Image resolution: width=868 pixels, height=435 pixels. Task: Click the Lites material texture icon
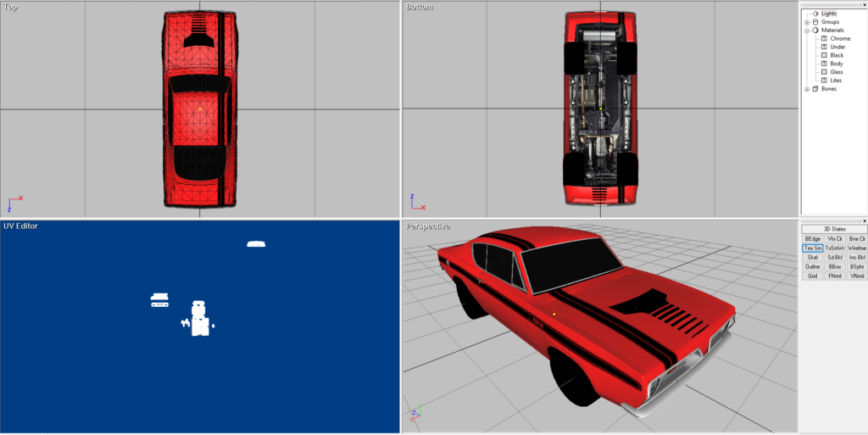pos(823,81)
